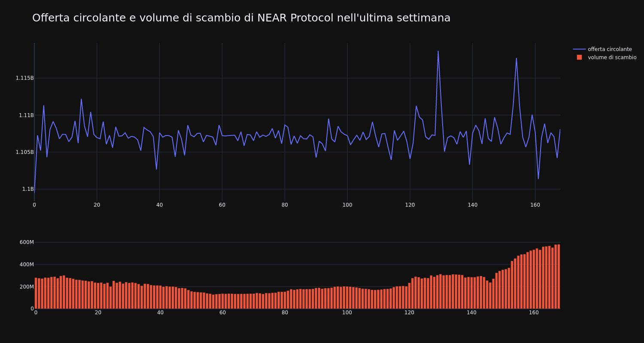This screenshot has width=644, height=343.
Task: Click the second-highest line peak near x=154
Action: pos(516,58)
